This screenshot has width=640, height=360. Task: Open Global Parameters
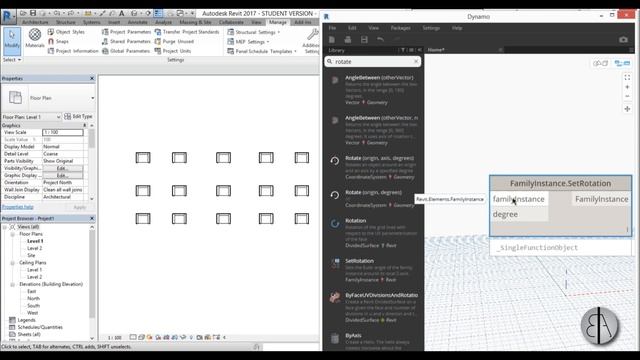(x=126, y=51)
